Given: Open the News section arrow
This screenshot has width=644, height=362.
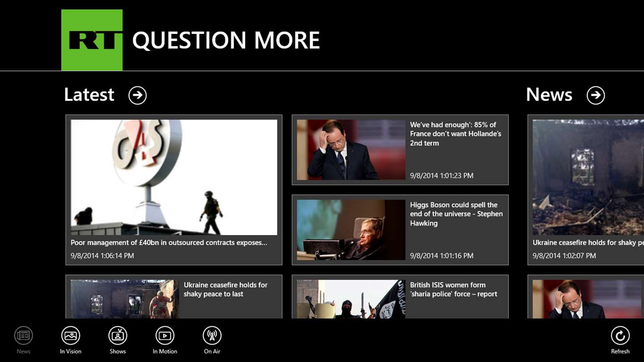Looking at the screenshot, I should [596, 95].
